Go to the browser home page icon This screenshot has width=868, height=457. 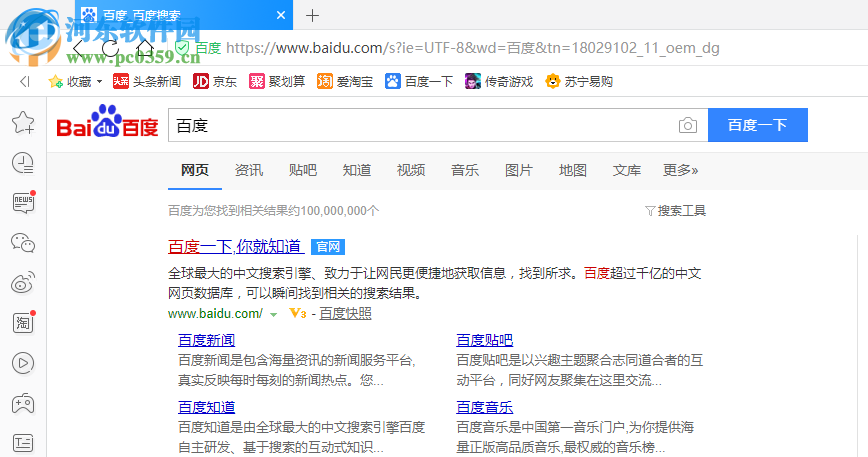[145, 49]
